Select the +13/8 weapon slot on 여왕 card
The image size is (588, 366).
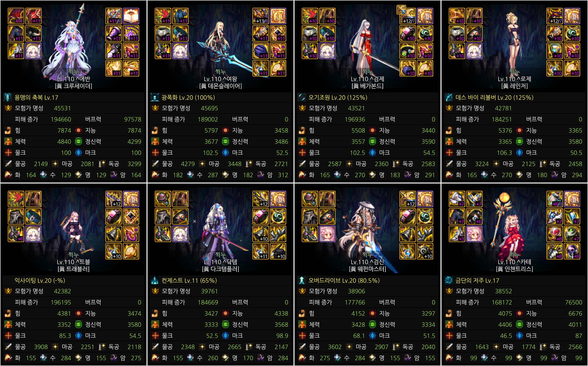click(x=261, y=16)
